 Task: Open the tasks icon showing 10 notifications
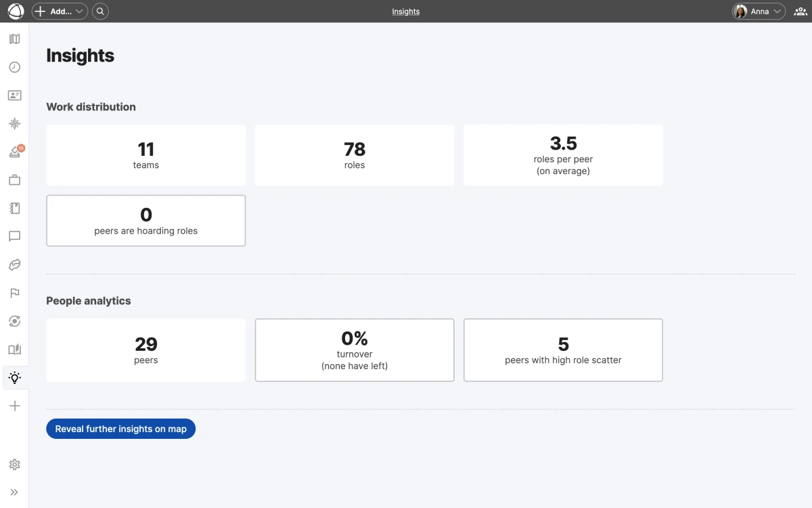tap(14, 151)
